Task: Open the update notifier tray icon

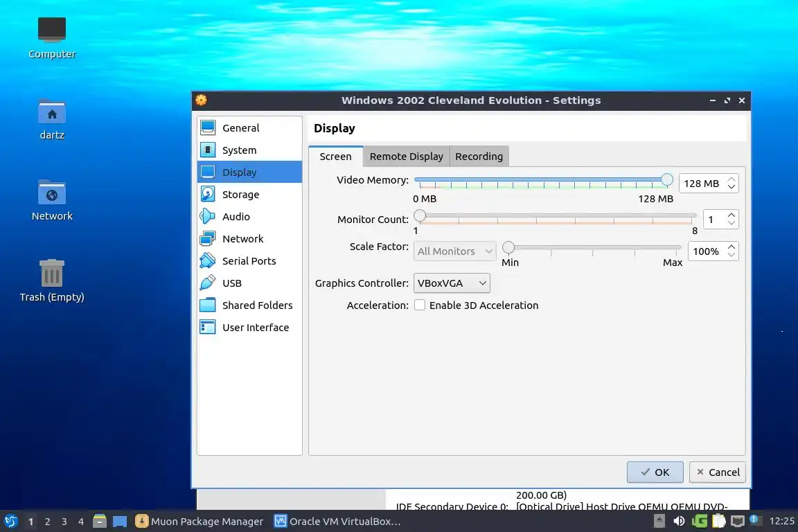Action: coord(755,520)
